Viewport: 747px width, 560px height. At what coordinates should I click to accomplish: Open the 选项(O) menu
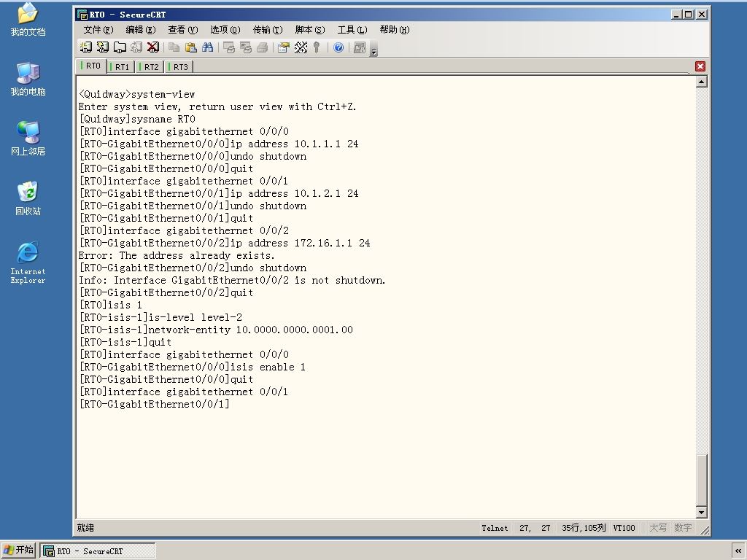coord(225,29)
